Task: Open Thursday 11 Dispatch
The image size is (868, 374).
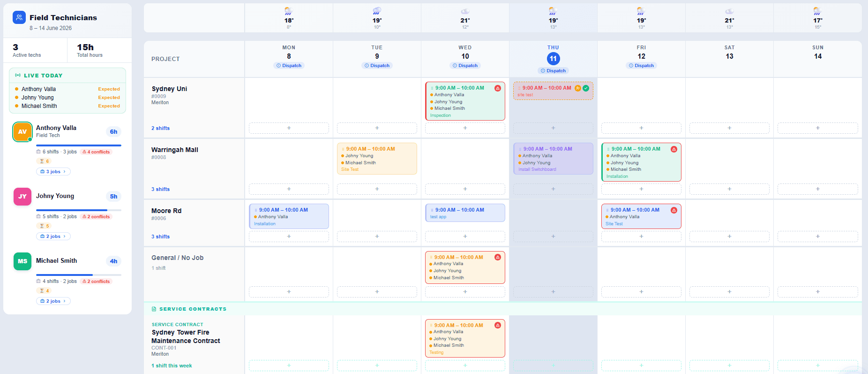Action: pyautogui.click(x=553, y=71)
